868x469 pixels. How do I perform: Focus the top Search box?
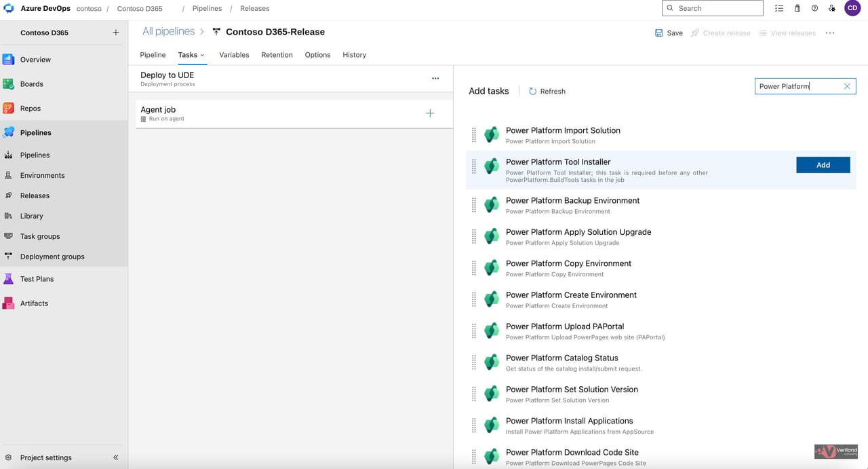[x=712, y=8]
